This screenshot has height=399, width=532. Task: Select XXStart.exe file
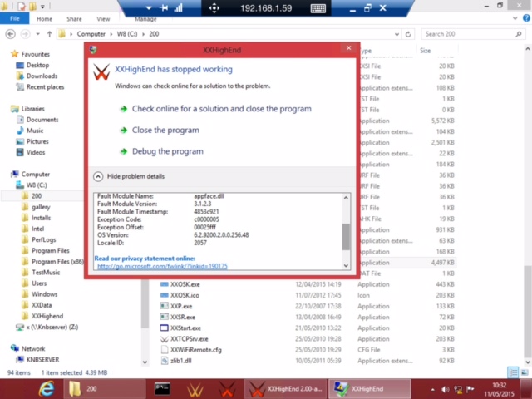point(185,328)
